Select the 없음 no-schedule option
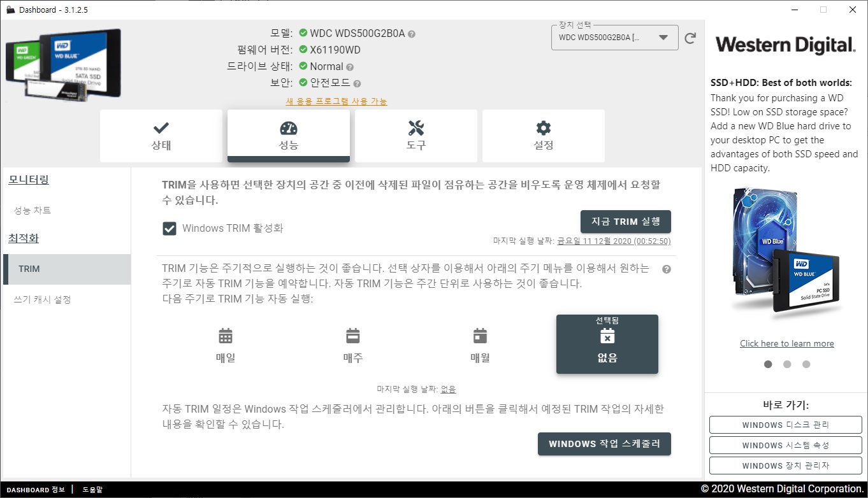 click(x=607, y=345)
